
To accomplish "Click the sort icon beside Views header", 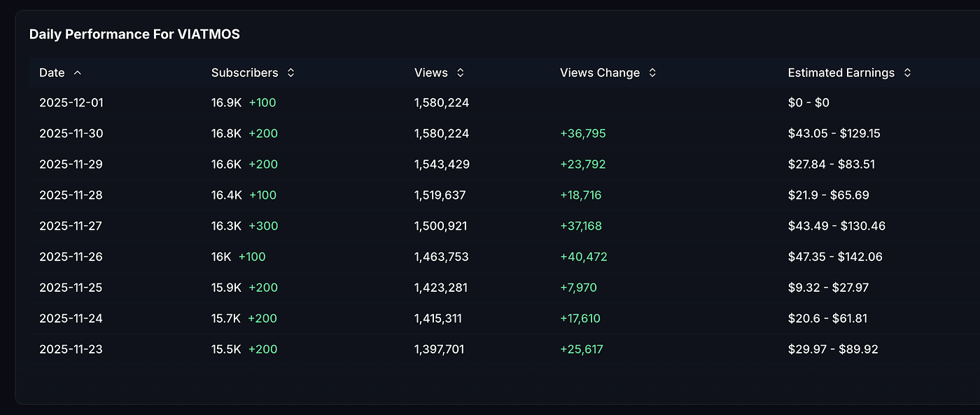I will [460, 73].
